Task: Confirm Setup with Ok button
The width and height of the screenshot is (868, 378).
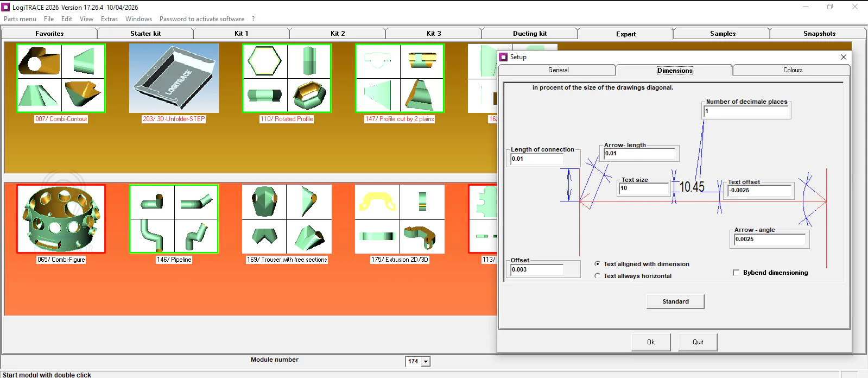Action: coord(651,342)
